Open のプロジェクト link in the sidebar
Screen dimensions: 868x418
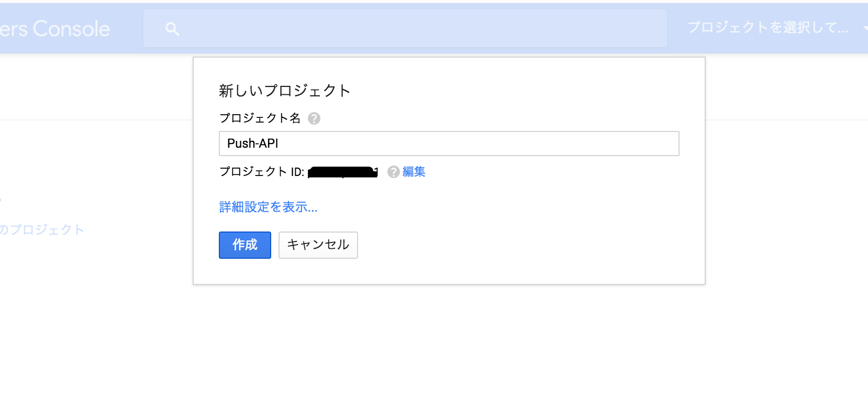coord(42,229)
